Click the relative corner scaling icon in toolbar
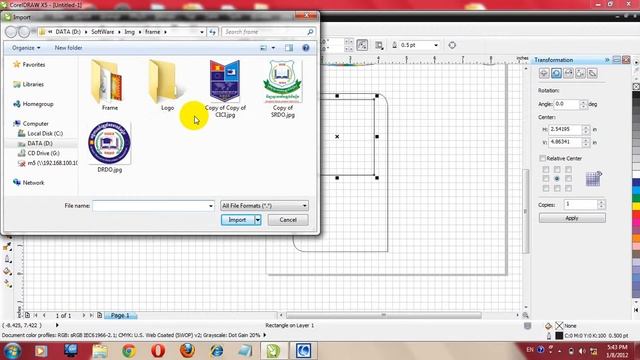640x360 pixels. pyautogui.click(x=362, y=45)
